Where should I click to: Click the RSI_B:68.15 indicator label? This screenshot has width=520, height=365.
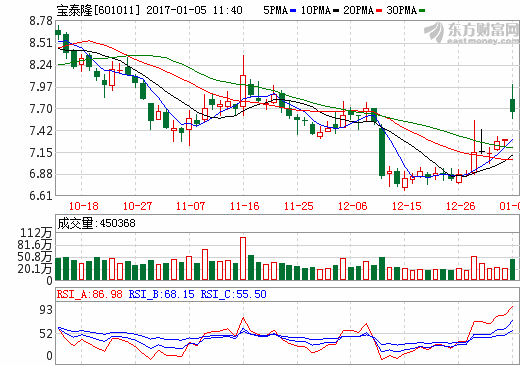(x=161, y=294)
